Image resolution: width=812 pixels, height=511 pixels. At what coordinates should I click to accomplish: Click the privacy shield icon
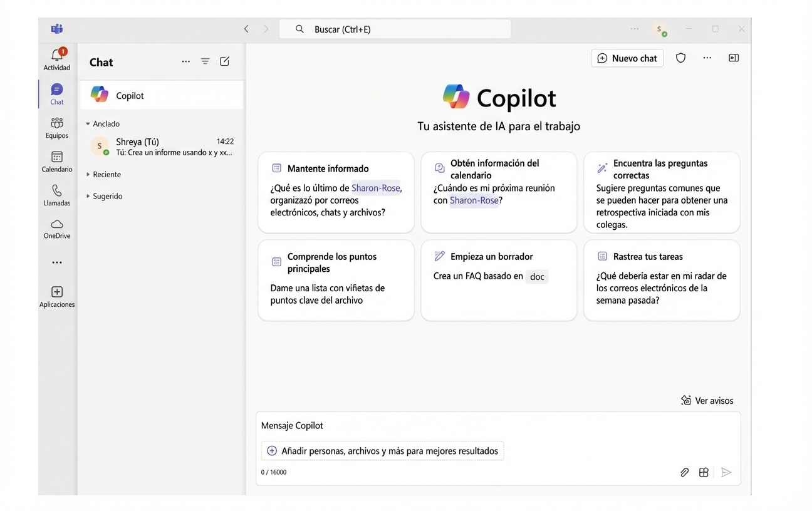tap(680, 58)
